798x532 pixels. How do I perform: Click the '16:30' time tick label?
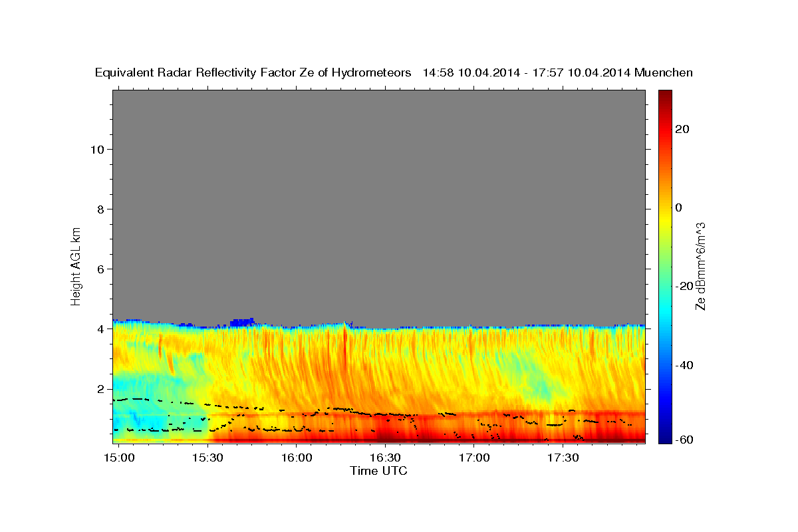pyautogui.click(x=385, y=458)
